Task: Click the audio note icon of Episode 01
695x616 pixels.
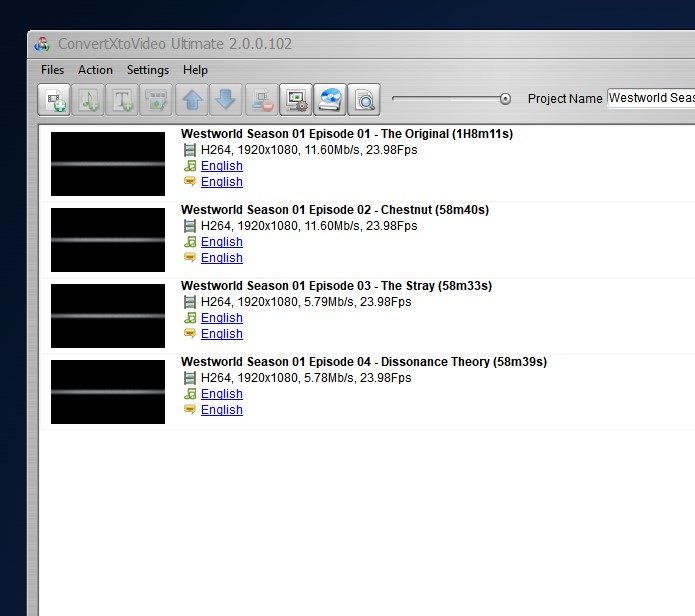Action: click(x=190, y=166)
